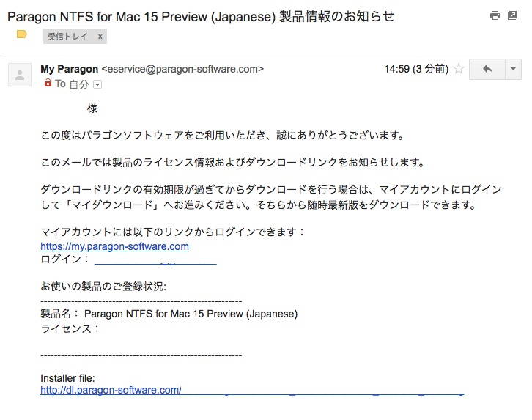Click the Paragon NTFS for Mac 15 product name line
This screenshot has width=532, height=420.
point(191,314)
